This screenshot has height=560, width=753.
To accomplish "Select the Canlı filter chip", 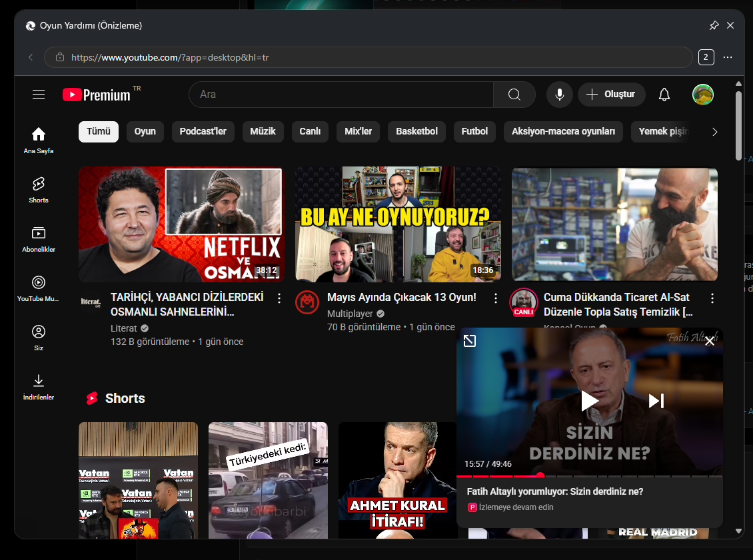I will click(x=311, y=131).
